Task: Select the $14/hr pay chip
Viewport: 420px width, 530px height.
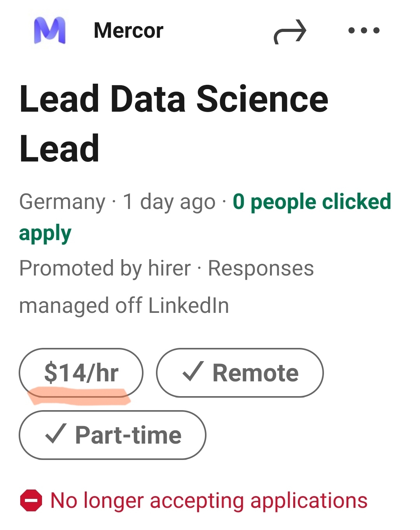Action: pos(81,372)
